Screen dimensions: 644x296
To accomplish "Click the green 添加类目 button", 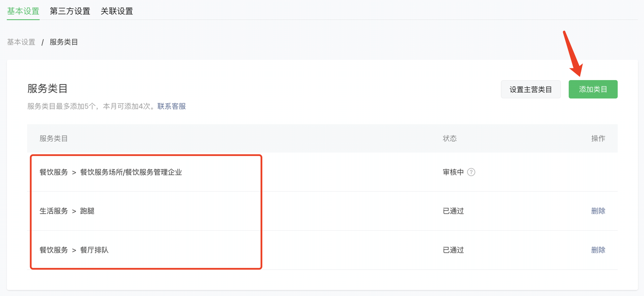I will pyautogui.click(x=593, y=89).
